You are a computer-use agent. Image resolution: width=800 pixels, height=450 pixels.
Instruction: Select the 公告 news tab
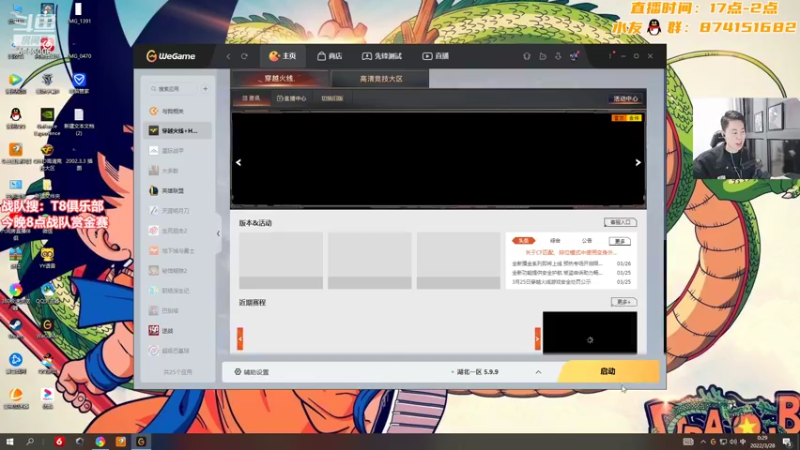(x=587, y=240)
